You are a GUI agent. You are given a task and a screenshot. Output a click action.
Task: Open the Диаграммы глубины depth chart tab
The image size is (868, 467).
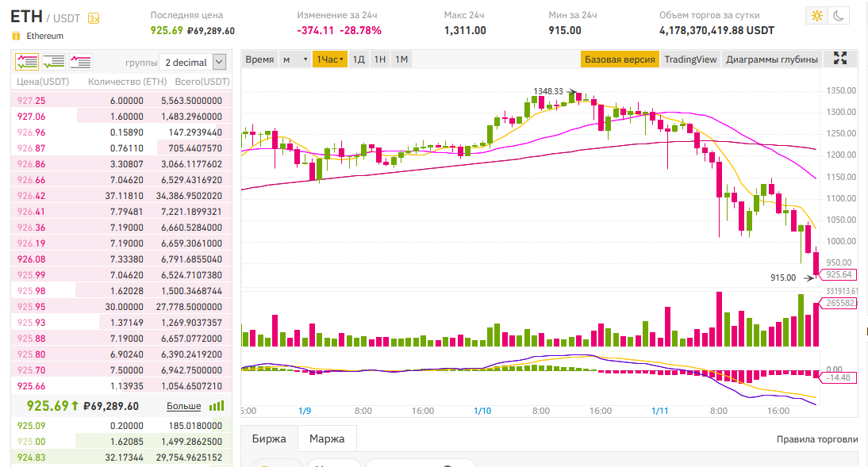point(771,59)
